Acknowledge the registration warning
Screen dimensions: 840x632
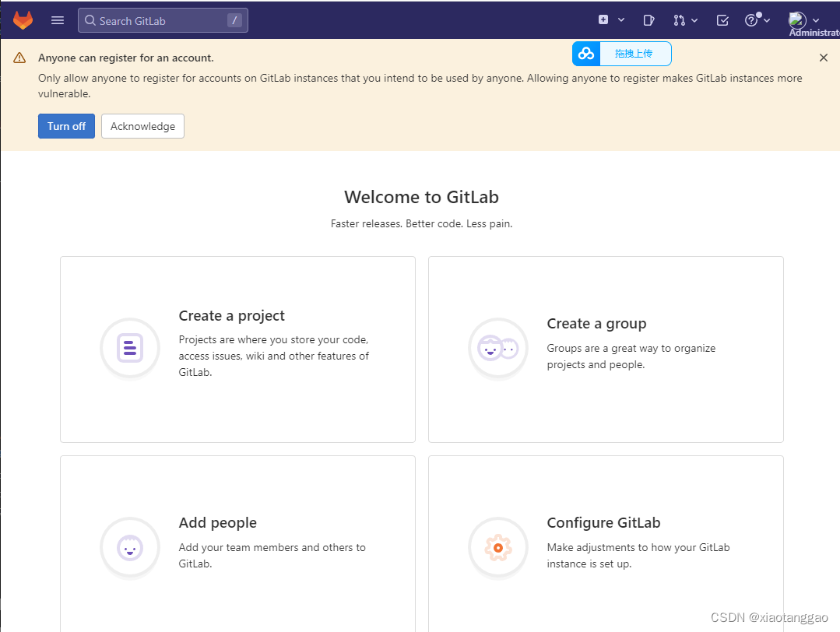142,125
